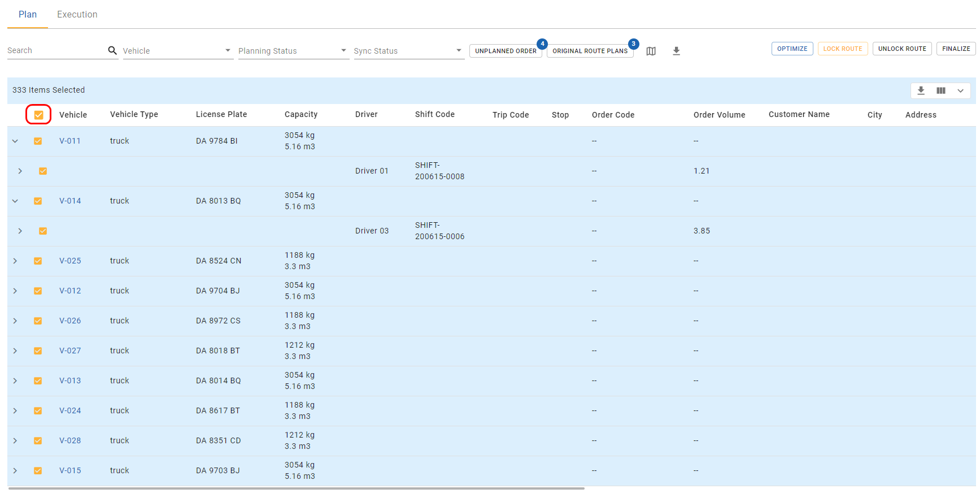Click the License Plate column header

pos(221,114)
